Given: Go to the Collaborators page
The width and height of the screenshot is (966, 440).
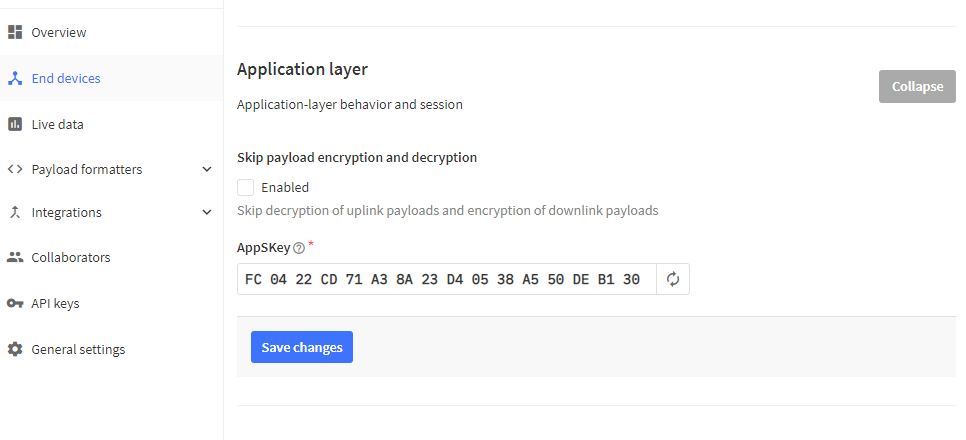Looking at the screenshot, I should pyautogui.click(x=70, y=257).
